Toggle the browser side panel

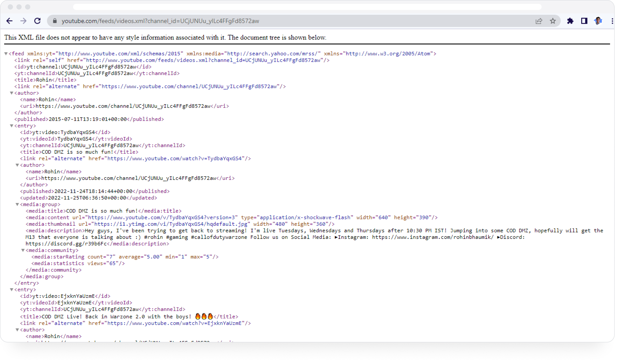click(584, 21)
